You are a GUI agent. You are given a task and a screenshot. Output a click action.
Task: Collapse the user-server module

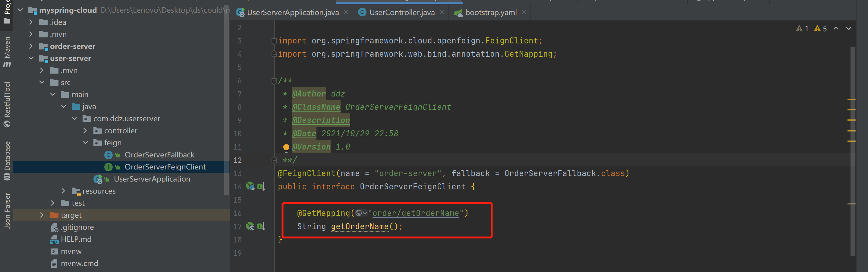[31, 58]
